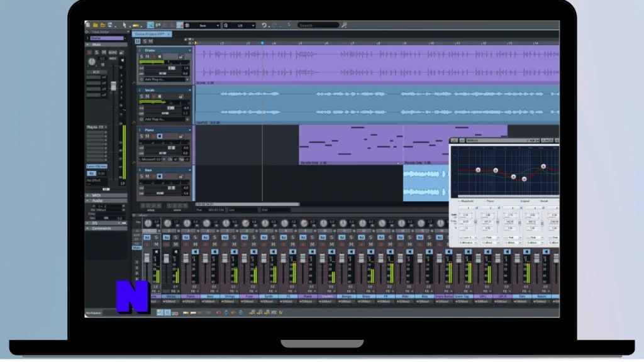Open the EQ section header
This screenshot has width=644, height=362.
point(106,223)
